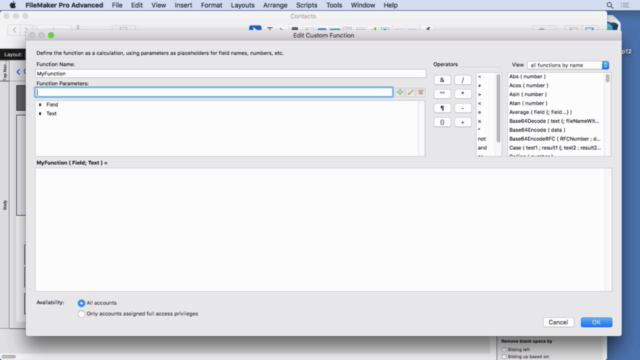Open the FileMaker Pro Advanced application menu
This screenshot has height=360, width=640.
[x=64, y=5]
